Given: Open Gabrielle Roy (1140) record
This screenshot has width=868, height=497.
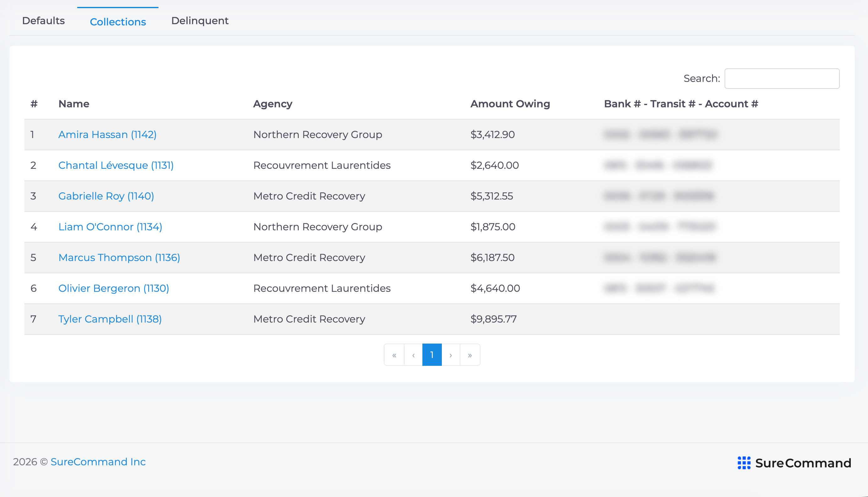Looking at the screenshot, I should [106, 196].
